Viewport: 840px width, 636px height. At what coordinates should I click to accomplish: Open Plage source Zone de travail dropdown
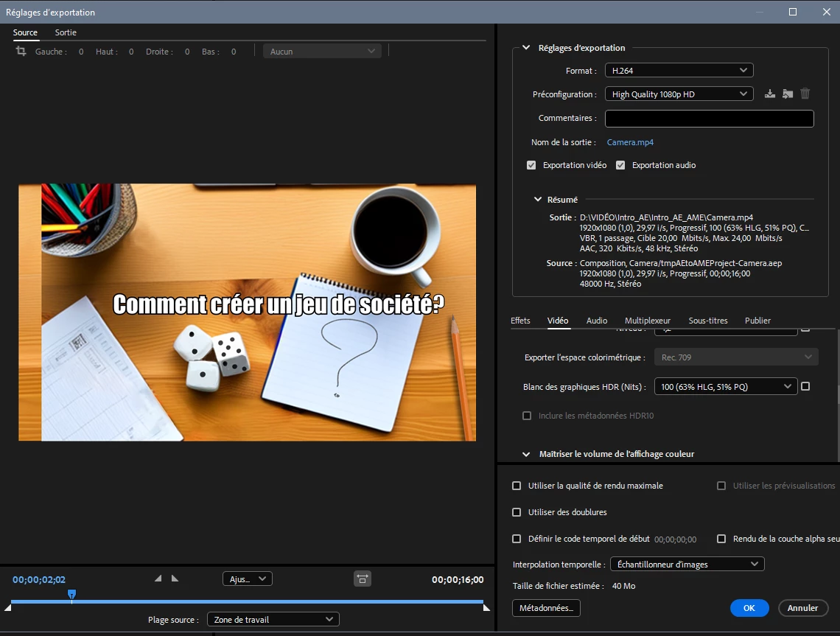point(273,619)
